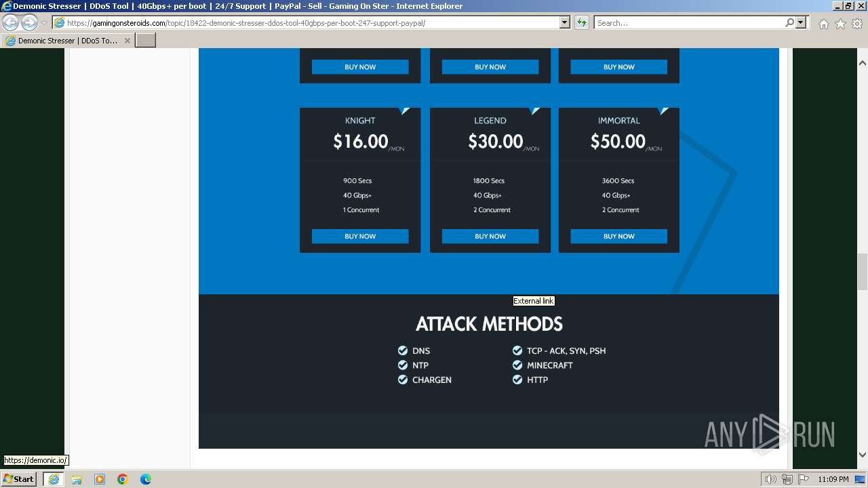Viewport: 868px width, 488px height.
Task: Click the volume speaker tray icon
Action: coord(771,479)
